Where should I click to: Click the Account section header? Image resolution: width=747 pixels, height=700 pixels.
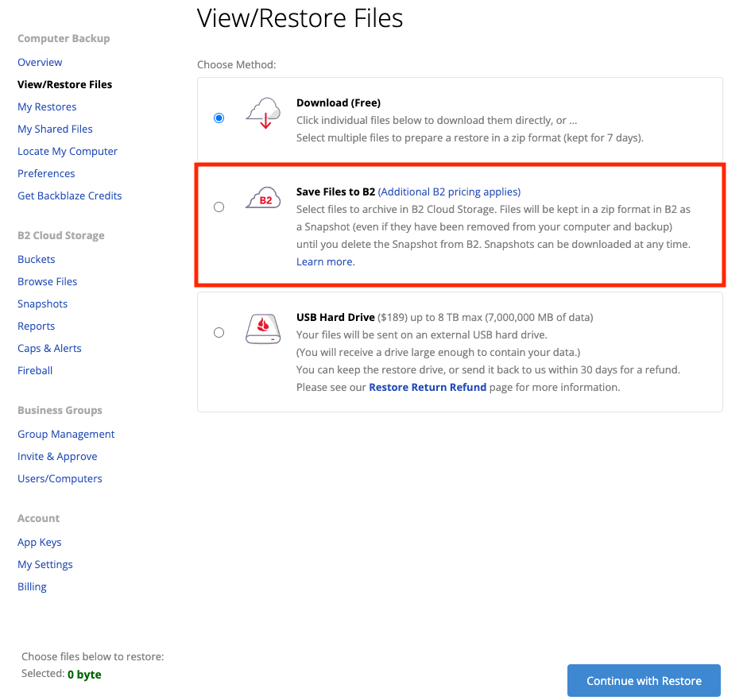point(39,519)
